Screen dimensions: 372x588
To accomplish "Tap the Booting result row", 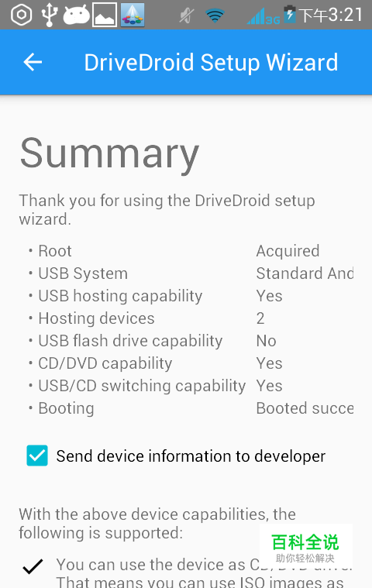I will (191, 408).
